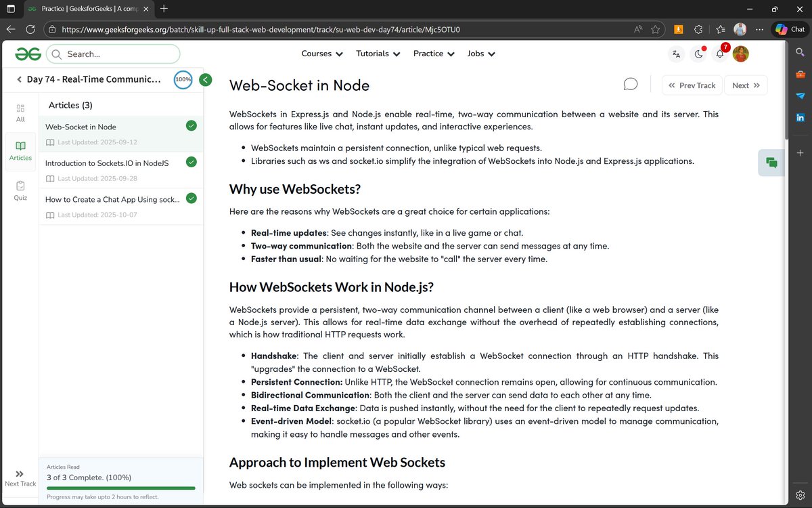Viewport: 812px width, 508px height.
Task: Select the Tutorials menu item
Action: [x=377, y=54]
